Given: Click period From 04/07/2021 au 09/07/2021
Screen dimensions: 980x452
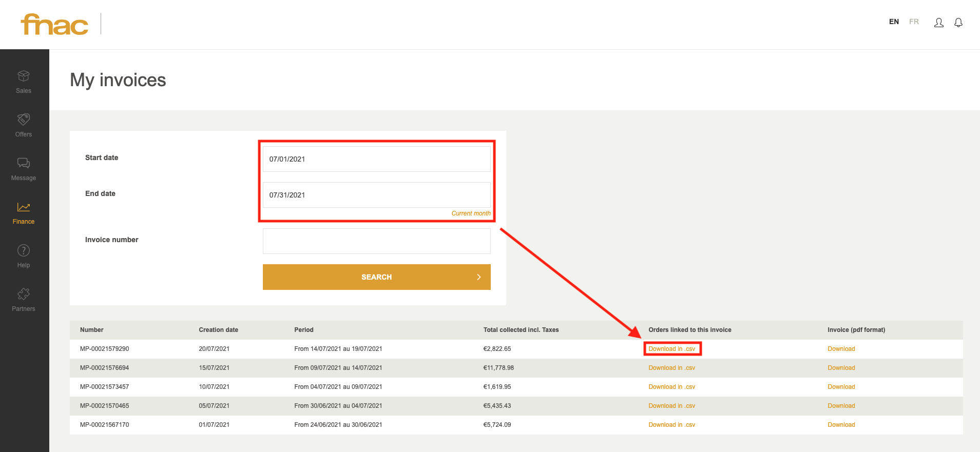Looking at the screenshot, I should pos(338,387).
